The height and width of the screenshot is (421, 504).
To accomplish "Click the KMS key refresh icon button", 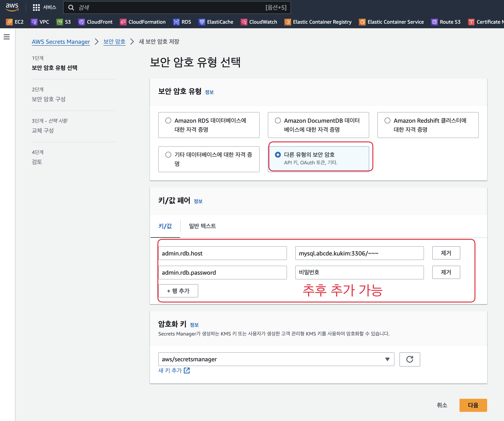I will 409,359.
